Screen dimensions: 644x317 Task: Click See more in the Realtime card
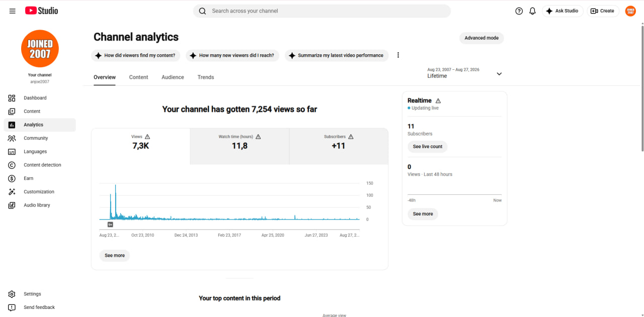(423, 214)
